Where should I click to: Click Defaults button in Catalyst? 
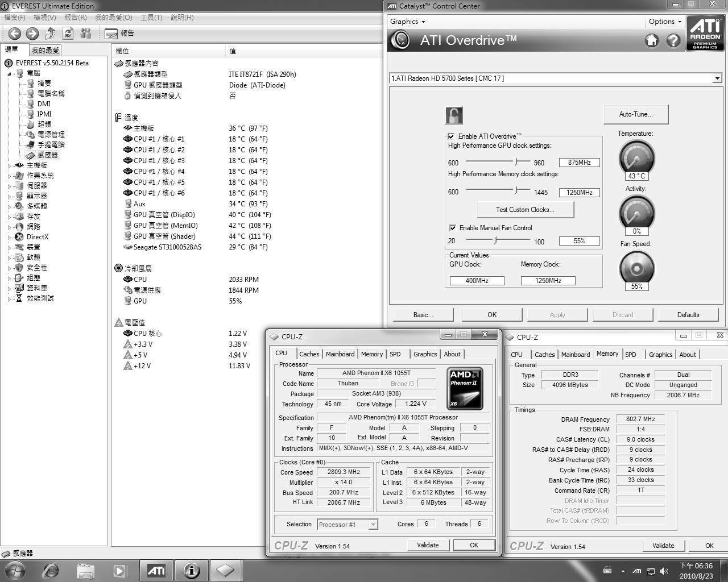pos(688,315)
